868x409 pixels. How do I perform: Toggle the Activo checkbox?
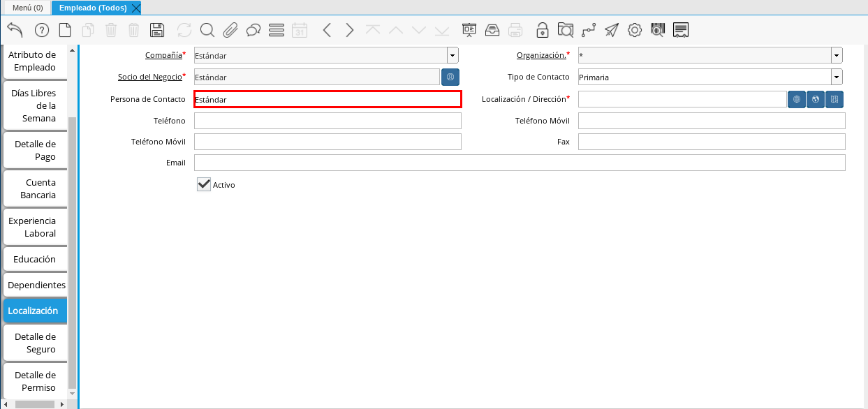[204, 184]
